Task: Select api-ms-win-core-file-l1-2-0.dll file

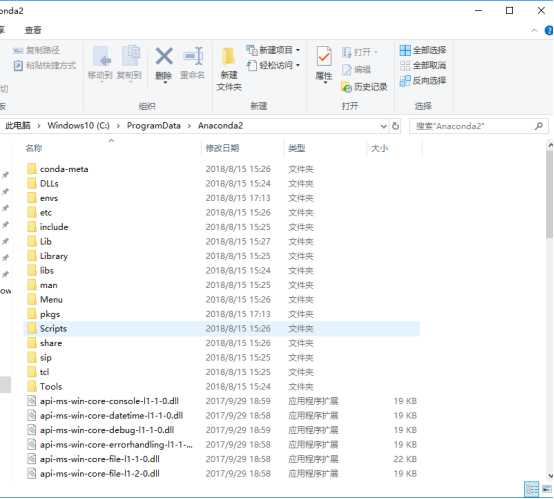Action: (222, 474)
